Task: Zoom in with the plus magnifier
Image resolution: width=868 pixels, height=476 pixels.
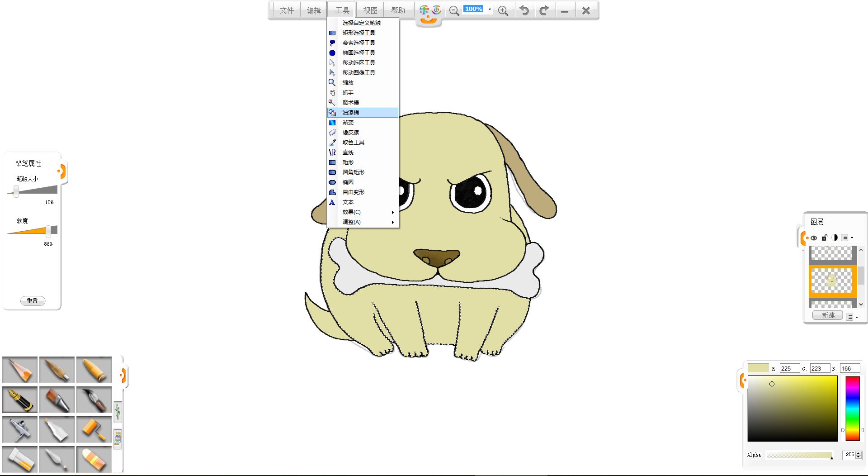Action: 503,11
